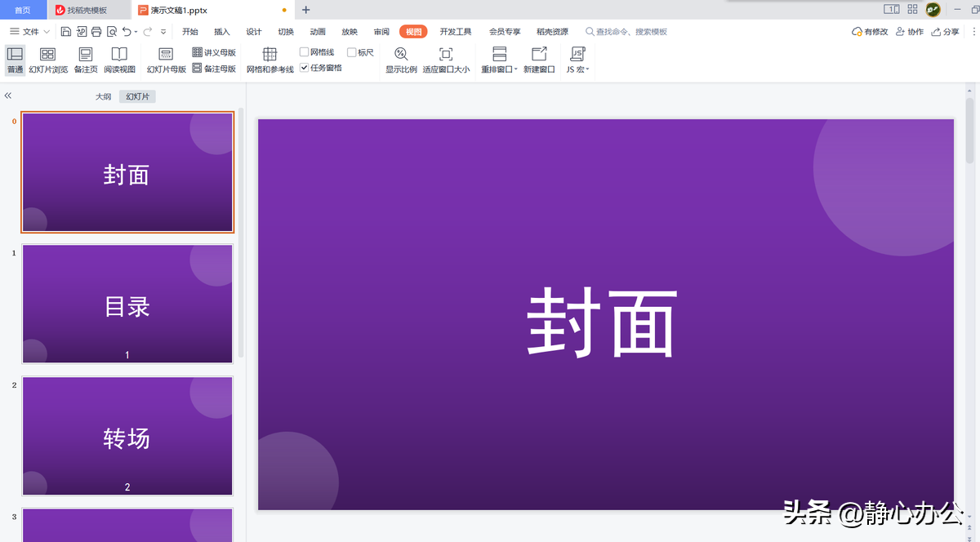Open a new tab with plus icon
980x542 pixels.
(306, 10)
